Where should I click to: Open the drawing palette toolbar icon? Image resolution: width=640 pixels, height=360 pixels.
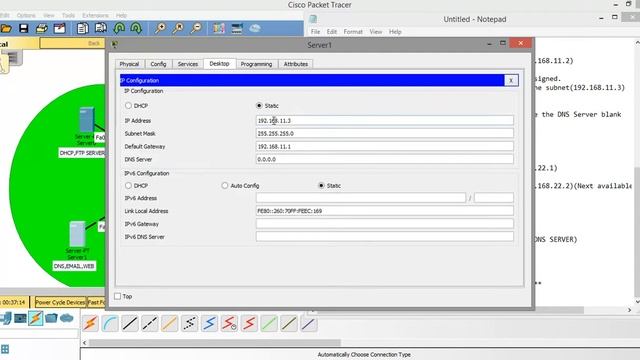[x=219, y=28]
